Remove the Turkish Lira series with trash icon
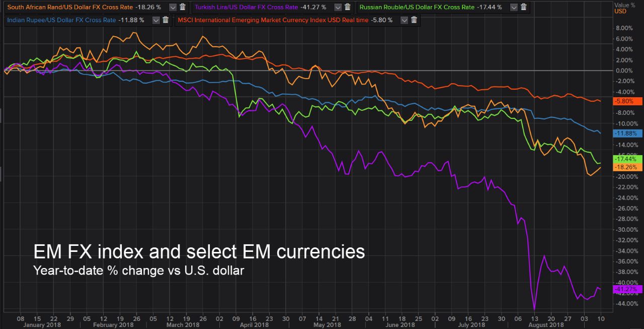The image size is (644, 329). coord(348,7)
